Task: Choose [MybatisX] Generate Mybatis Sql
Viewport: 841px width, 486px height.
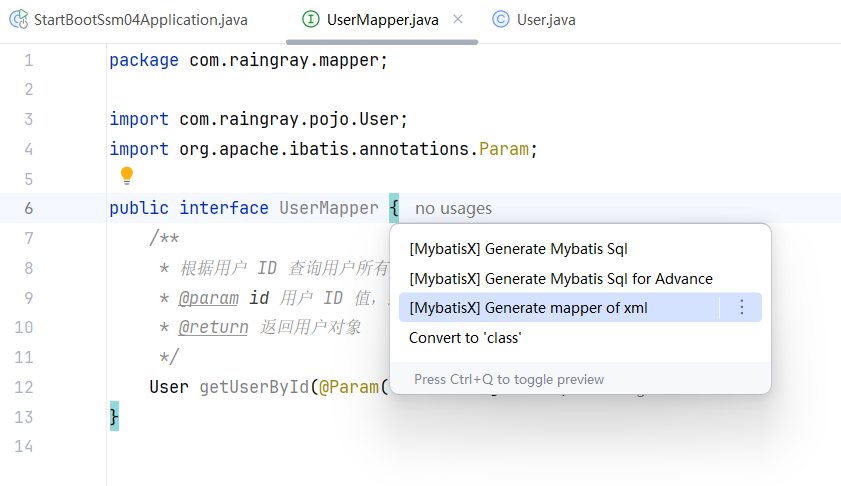Action: pyautogui.click(x=518, y=249)
